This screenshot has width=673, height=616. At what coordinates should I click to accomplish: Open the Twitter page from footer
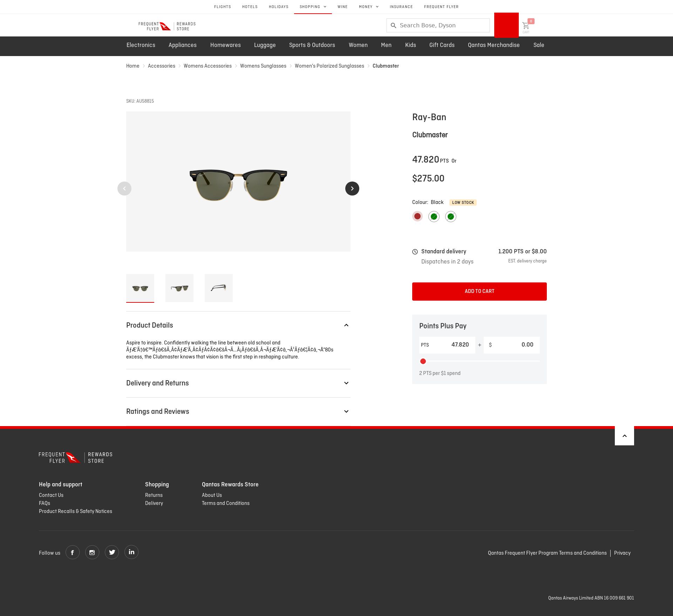point(112,552)
